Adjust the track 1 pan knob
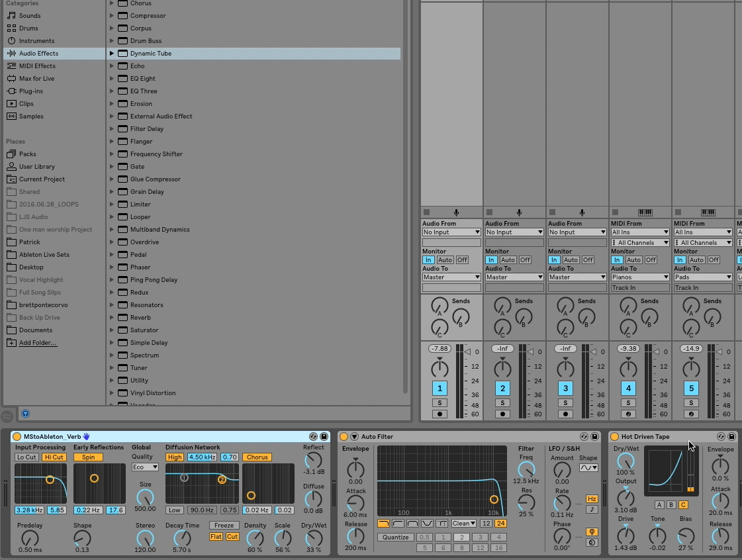The image size is (742, 560). pyautogui.click(x=440, y=368)
